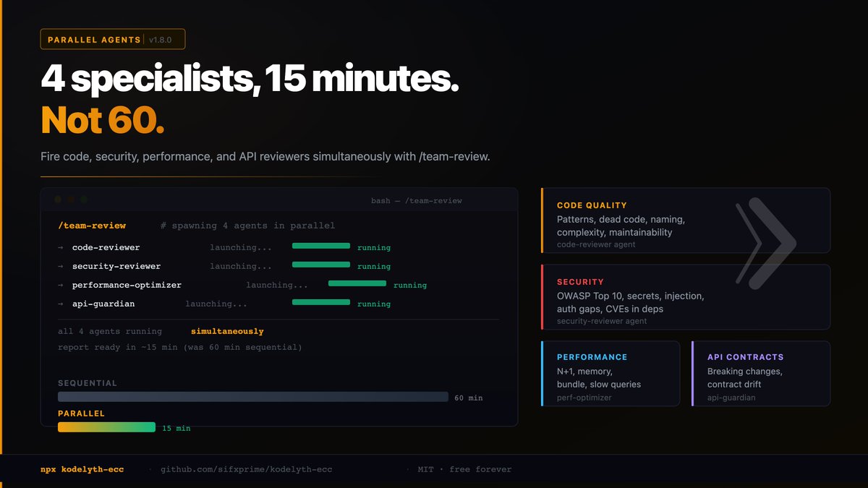Viewport: 868px width, 488px height.
Task: Open the API CONTRACTS card
Action: tap(761, 374)
